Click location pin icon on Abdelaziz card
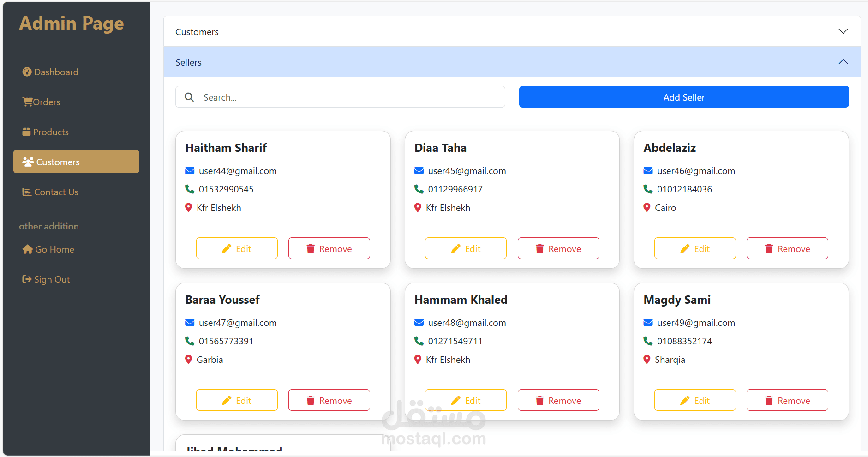This screenshot has height=457, width=868. tap(647, 208)
